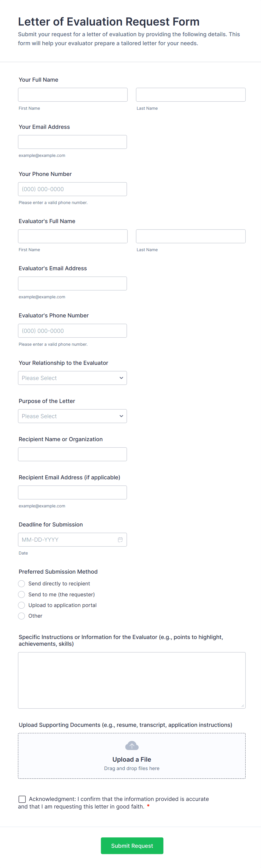The width and height of the screenshot is (261, 868).
Task: Click the Deadline for Submission date field
Action: 67,539
